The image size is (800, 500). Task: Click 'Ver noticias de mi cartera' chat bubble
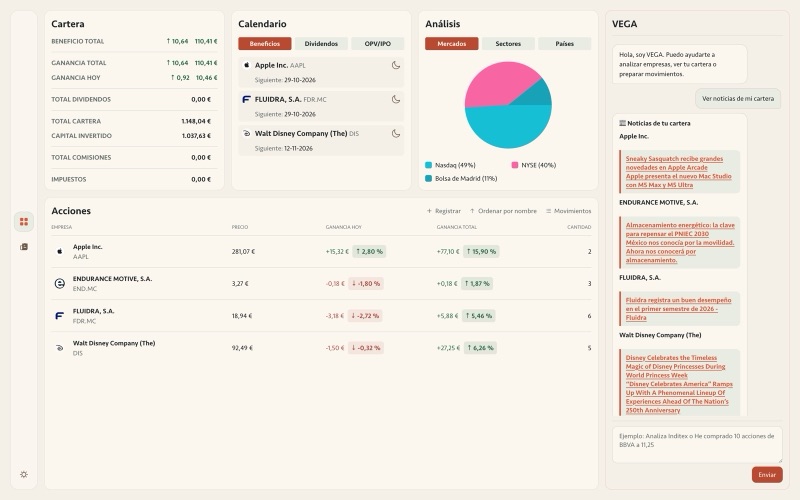point(738,98)
